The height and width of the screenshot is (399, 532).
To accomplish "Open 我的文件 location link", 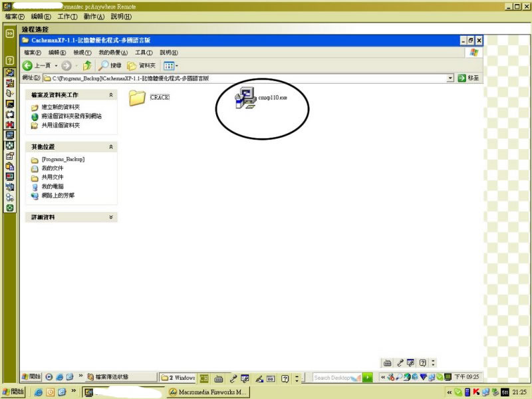I will (53, 168).
